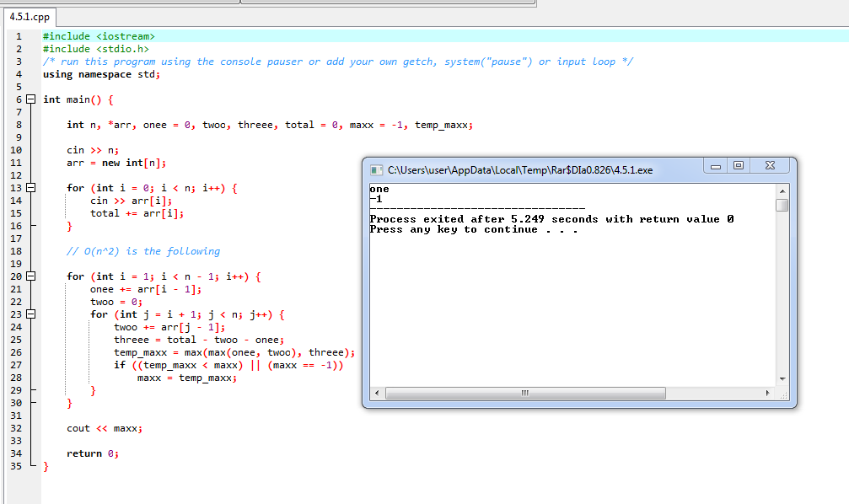Click console horizontal scrollbar left arrow
849x504 pixels.
point(377,393)
